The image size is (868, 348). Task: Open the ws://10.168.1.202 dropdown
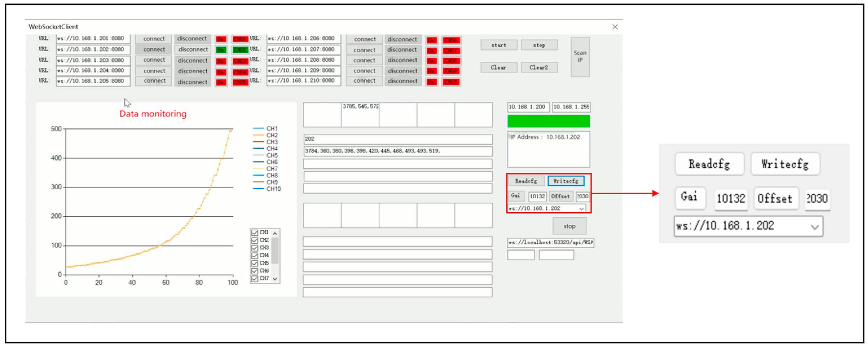click(581, 209)
